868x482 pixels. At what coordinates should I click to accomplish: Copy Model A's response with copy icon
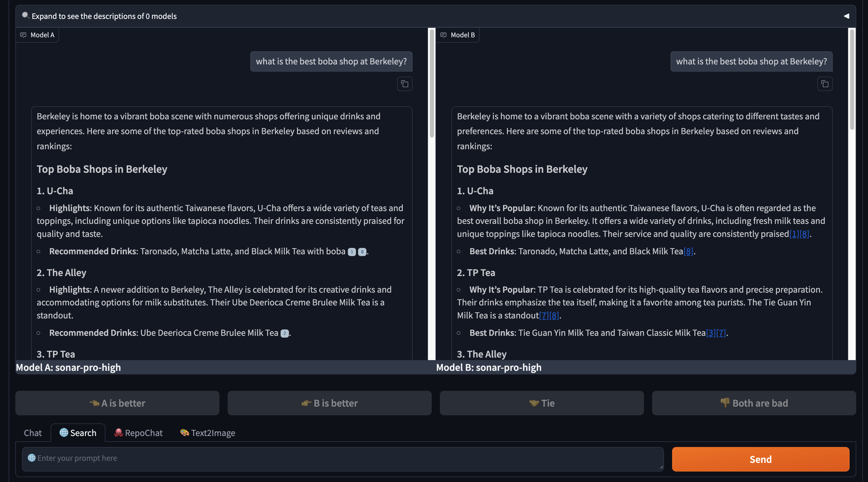tap(405, 84)
